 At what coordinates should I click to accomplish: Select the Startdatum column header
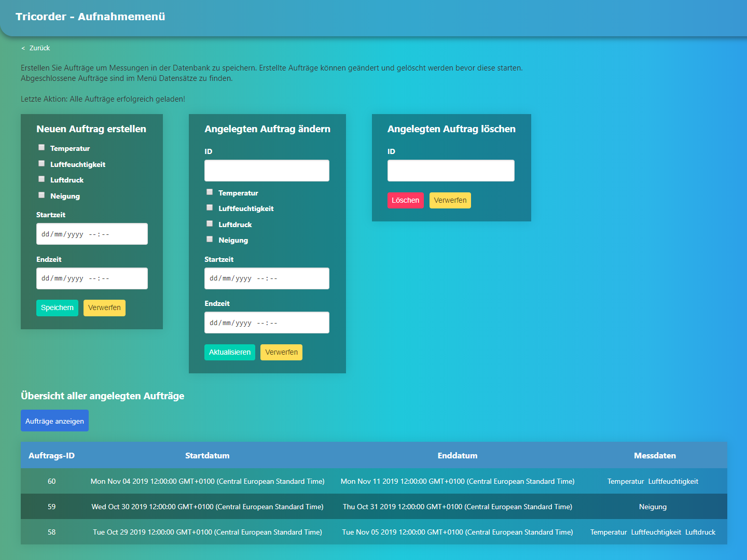click(208, 456)
